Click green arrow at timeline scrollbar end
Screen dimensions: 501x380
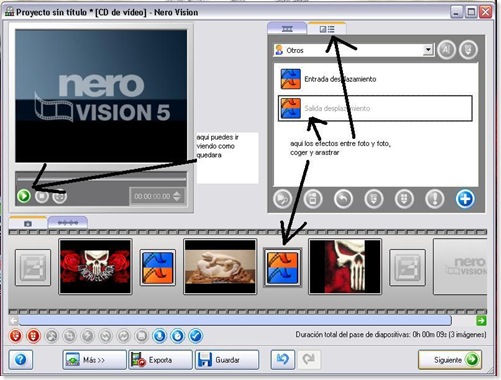481,321
